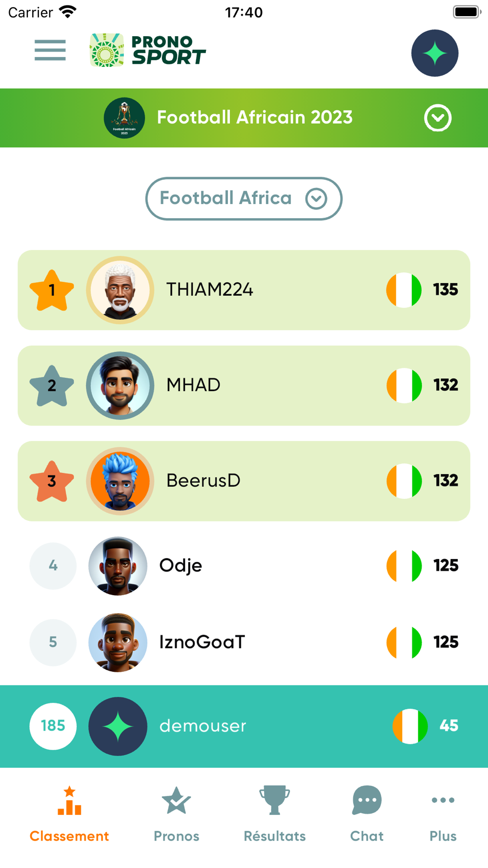Tap the Football Africain 2023 competition badge

(124, 118)
